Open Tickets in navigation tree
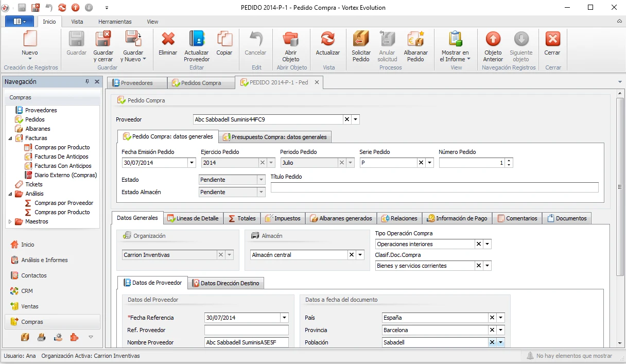The width and height of the screenshot is (626, 364). pos(34,184)
